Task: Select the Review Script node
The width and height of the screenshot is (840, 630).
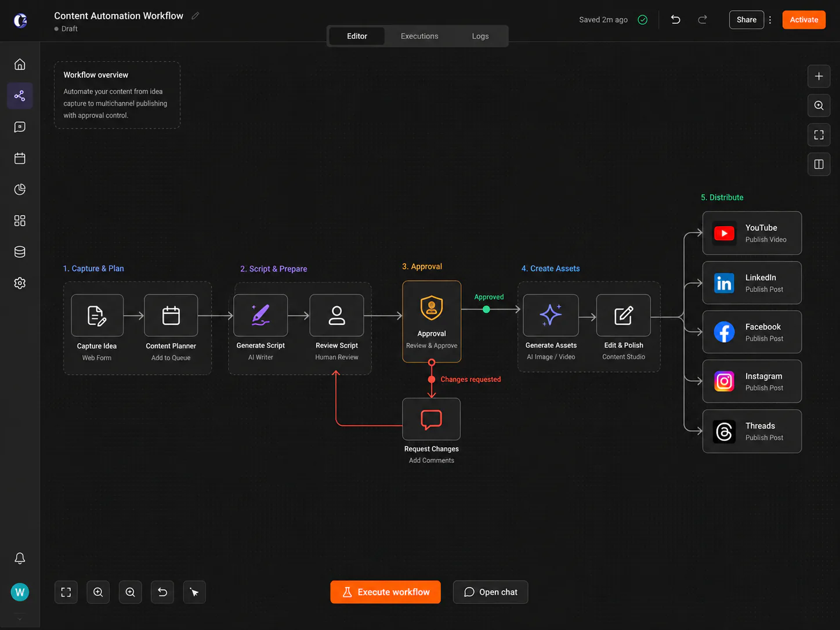Action: point(337,316)
